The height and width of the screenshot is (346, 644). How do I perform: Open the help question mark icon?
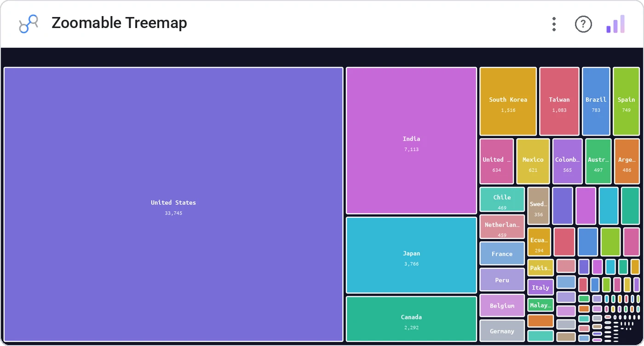click(x=583, y=24)
